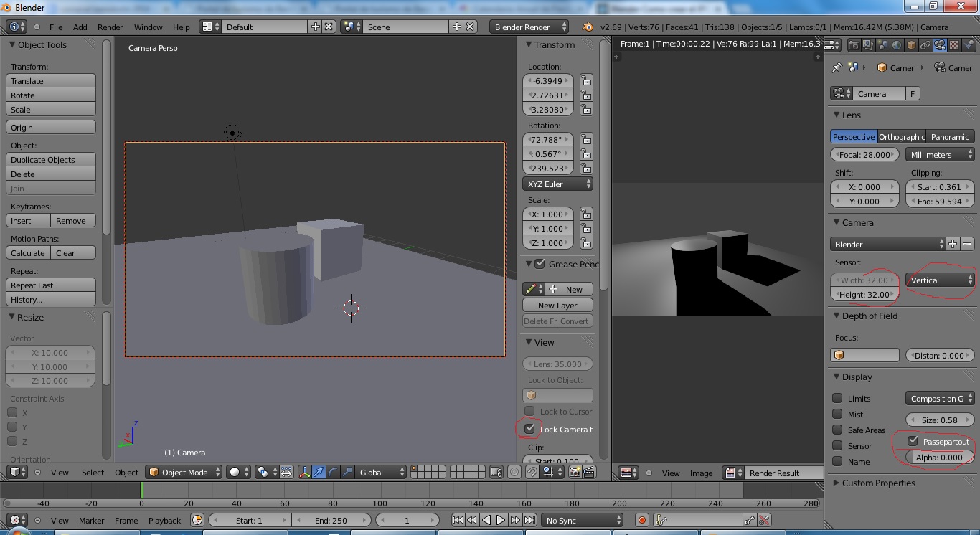Click the Duplicate Objects button
980x535 pixels.
[x=51, y=160]
